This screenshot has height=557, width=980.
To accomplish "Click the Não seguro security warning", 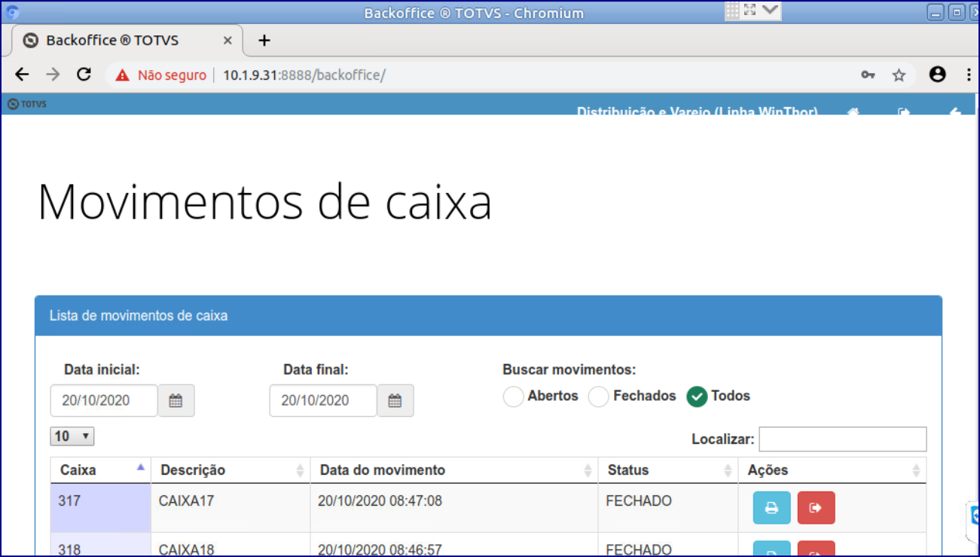I will 160,75.
